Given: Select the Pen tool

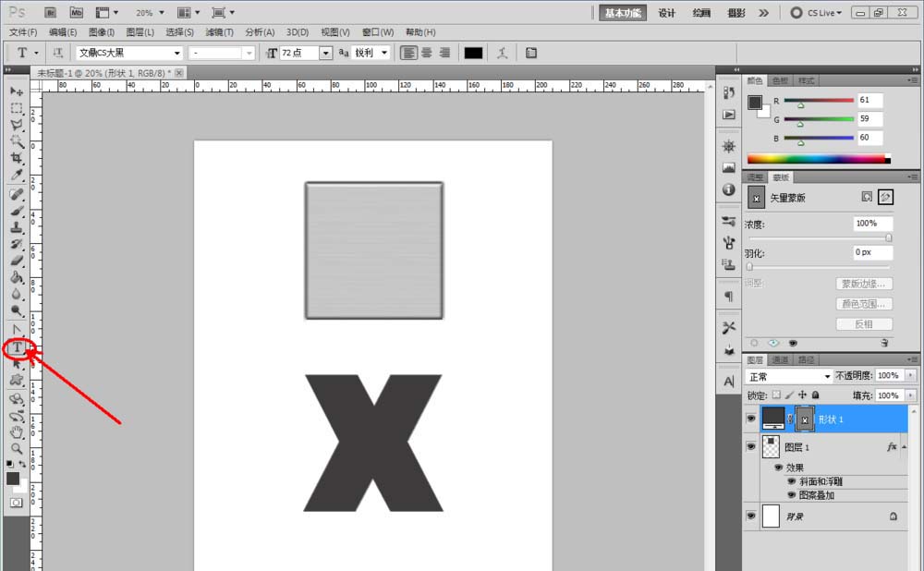Looking at the screenshot, I should coord(17,330).
